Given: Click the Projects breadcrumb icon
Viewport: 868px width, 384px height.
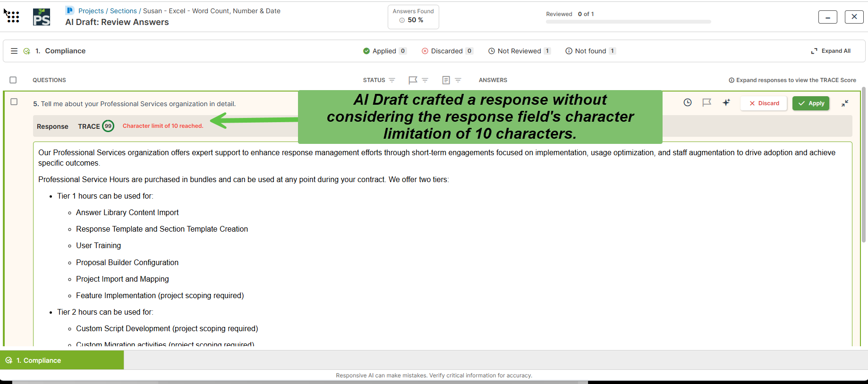Looking at the screenshot, I should point(70,10).
